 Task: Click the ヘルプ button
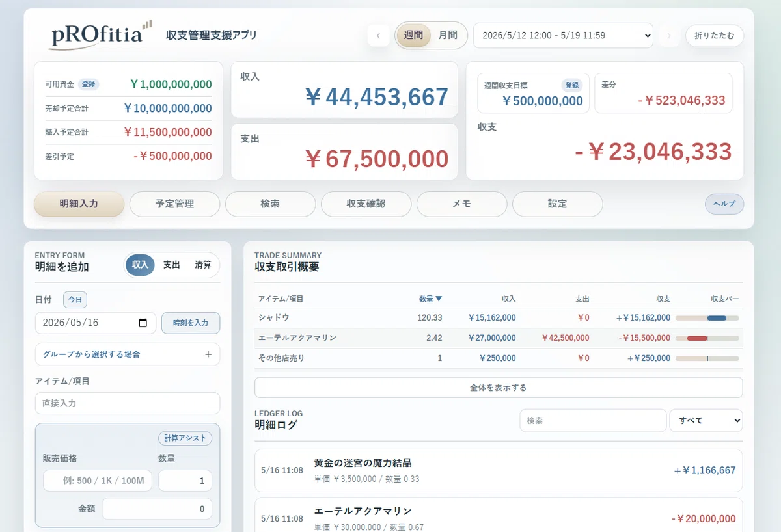coord(724,204)
